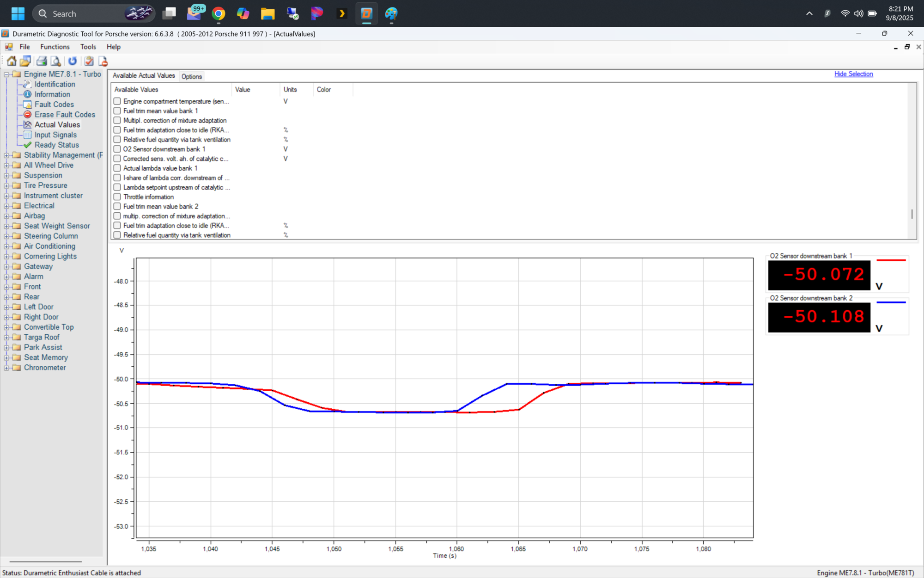Click the blue Refresh arrow icon
This screenshot has width=924, height=578.
pyautogui.click(x=73, y=61)
